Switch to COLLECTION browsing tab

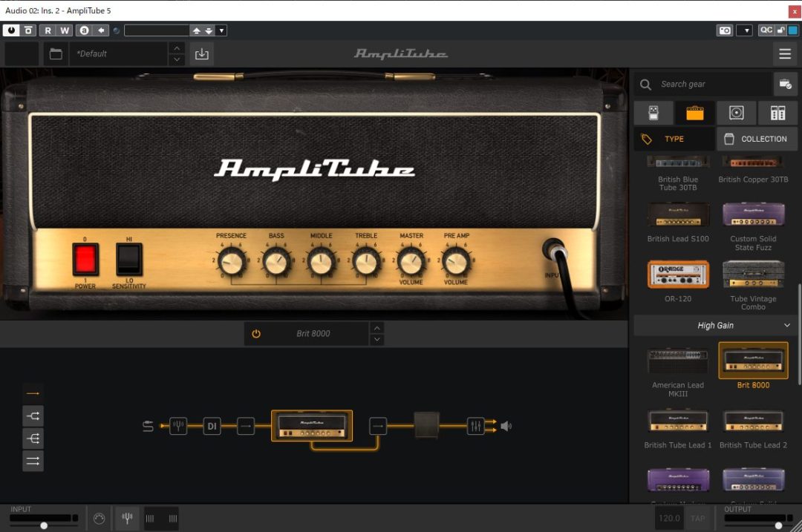(757, 139)
